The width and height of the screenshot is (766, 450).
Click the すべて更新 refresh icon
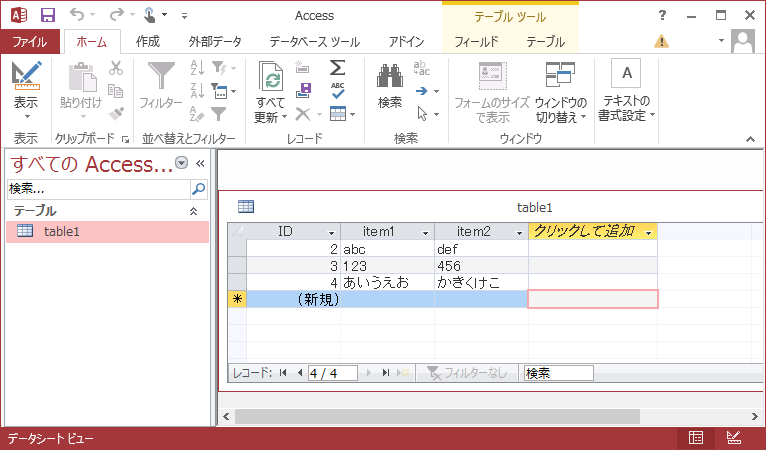click(x=270, y=76)
